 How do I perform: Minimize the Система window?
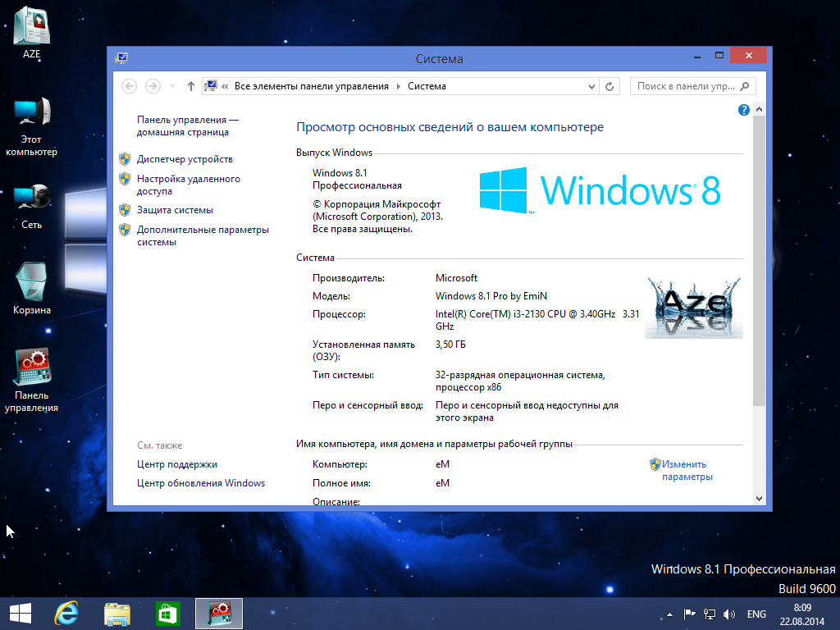point(697,56)
